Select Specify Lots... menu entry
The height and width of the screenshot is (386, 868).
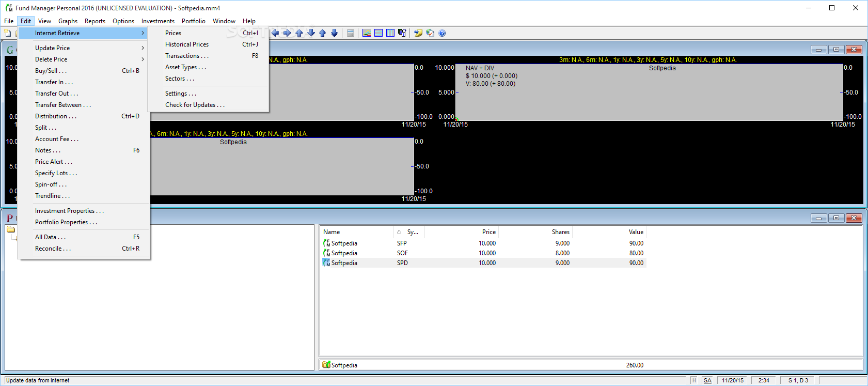point(84,173)
